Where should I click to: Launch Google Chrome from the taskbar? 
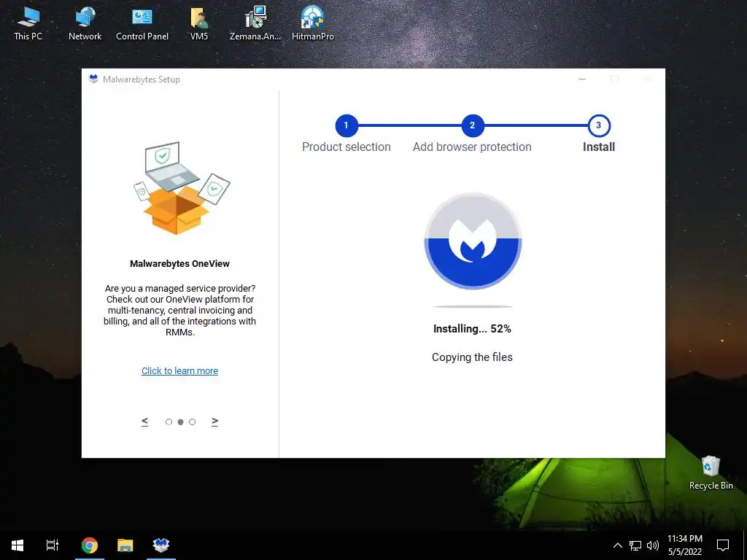click(x=89, y=545)
